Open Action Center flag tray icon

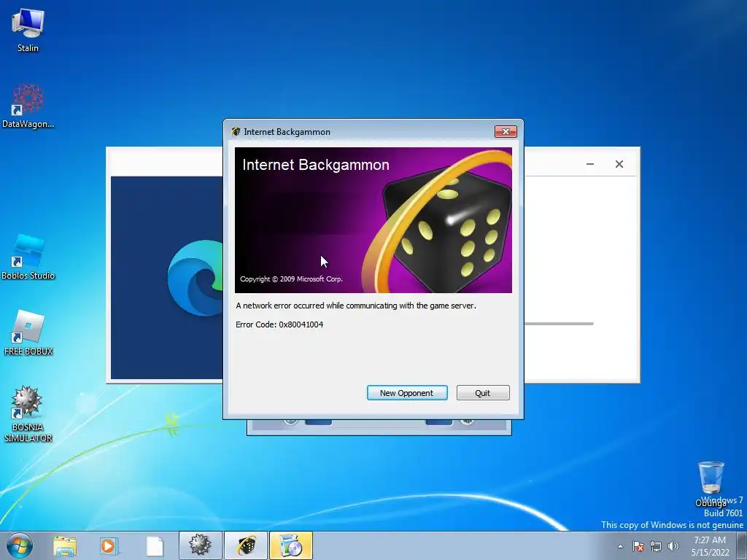(638, 546)
